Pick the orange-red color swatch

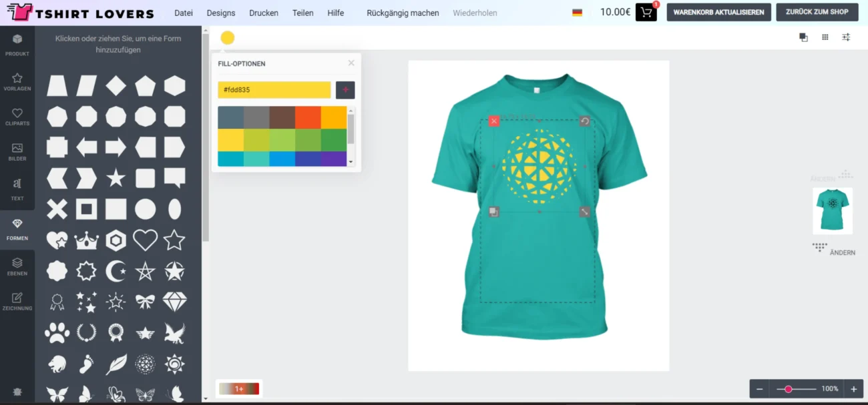point(308,117)
